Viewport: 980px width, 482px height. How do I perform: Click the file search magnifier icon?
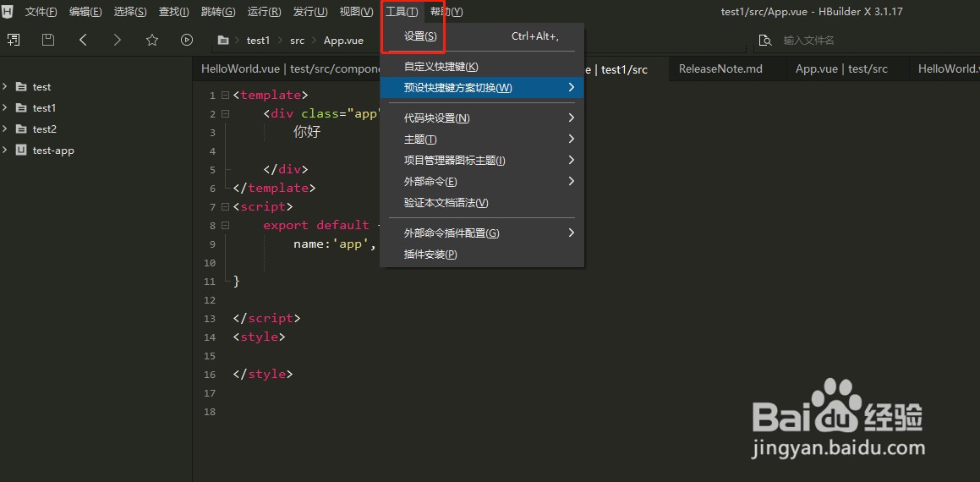[x=765, y=40]
